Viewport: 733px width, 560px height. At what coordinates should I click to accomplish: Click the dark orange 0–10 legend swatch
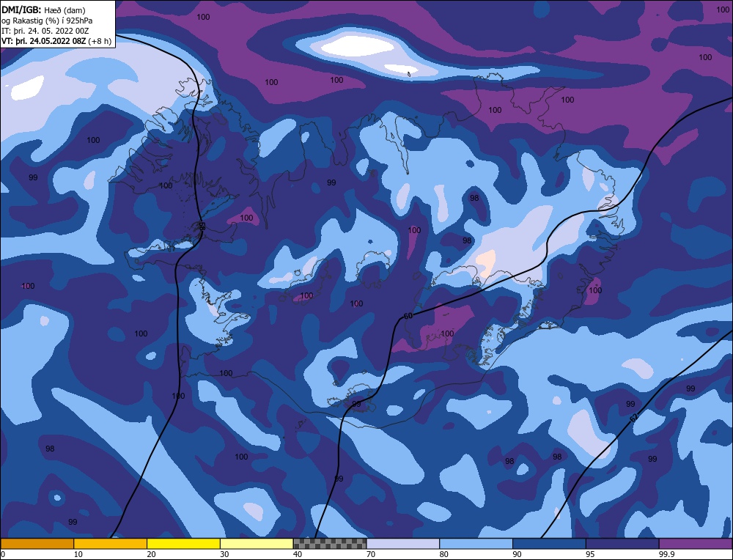pyautogui.click(x=37, y=544)
